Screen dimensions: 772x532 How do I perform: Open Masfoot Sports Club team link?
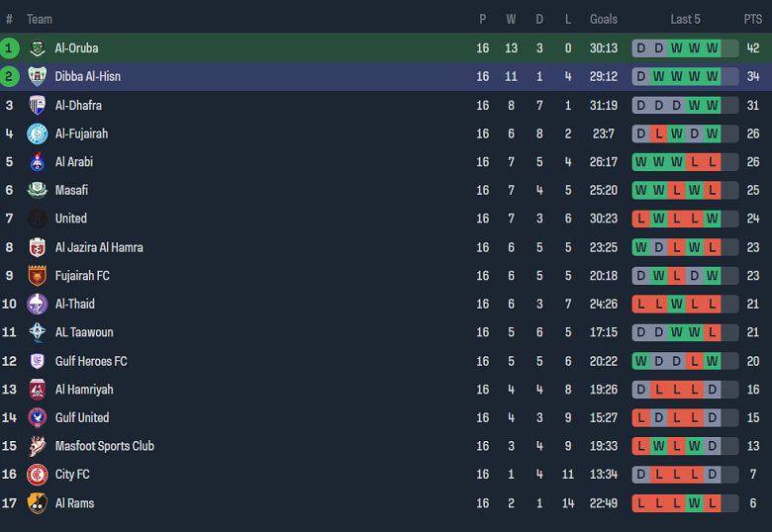[x=104, y=446]
